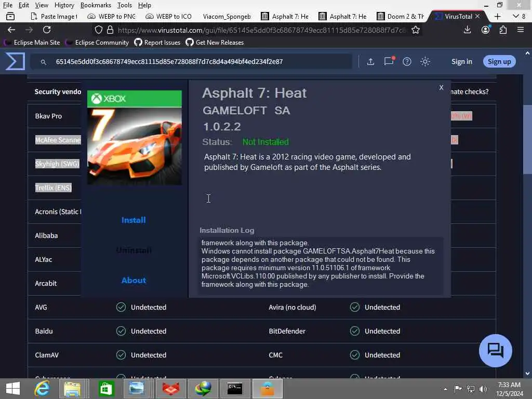Open the chat bubble widget
Image resolution: width=532 pixels, height=399 pixels.
click(495, 351)
